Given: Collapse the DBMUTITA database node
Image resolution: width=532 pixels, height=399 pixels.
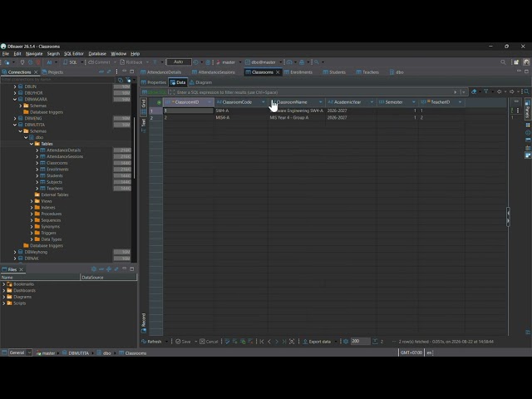Looking at the screenshot, I should tap(15, 125).
